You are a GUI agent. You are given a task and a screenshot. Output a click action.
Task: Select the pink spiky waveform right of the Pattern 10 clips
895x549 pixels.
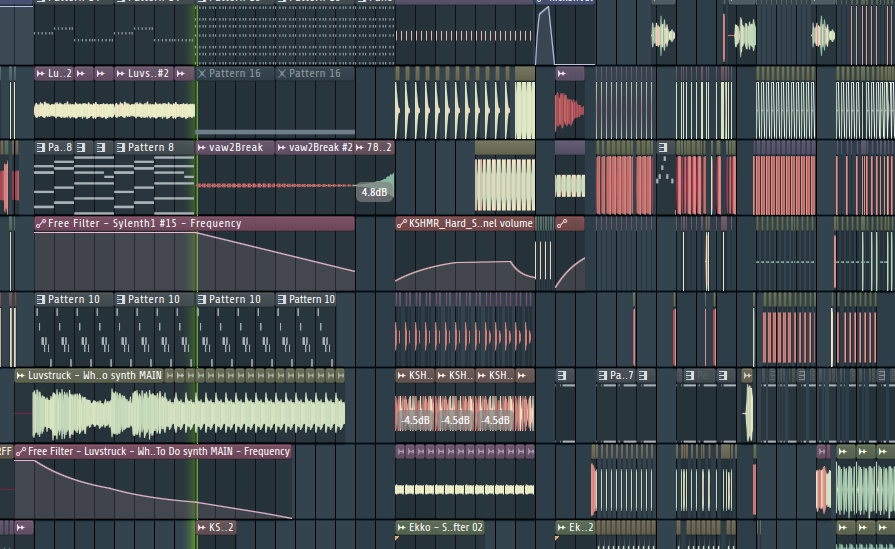coord(465,337)
